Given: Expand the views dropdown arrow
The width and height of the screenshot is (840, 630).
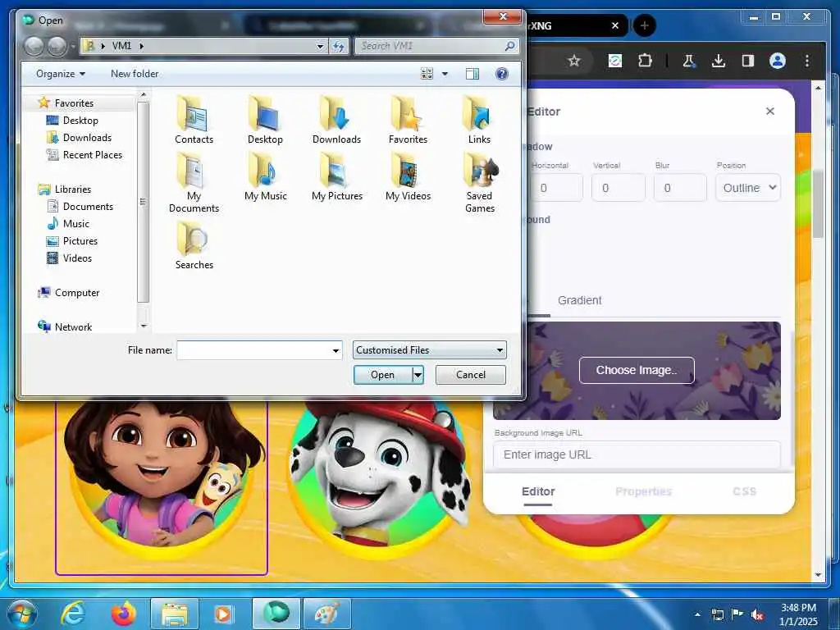Looking at the screenshot, I should click(445, 74).
